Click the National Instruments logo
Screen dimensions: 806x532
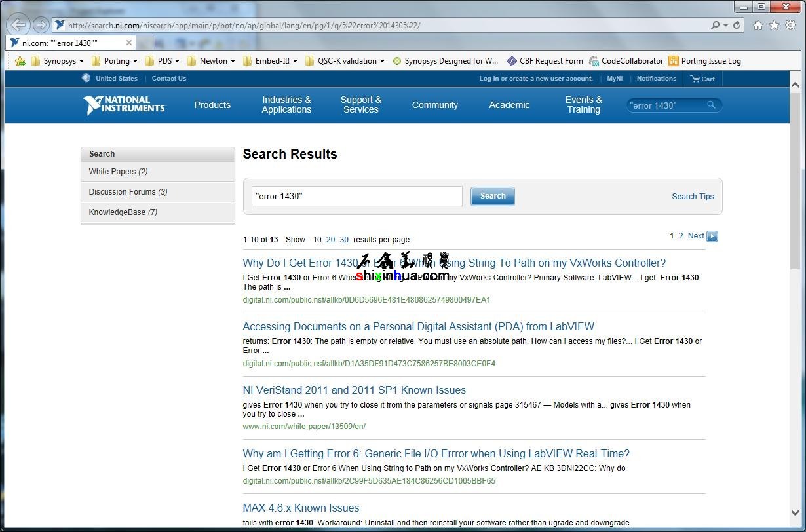point(125,105)
